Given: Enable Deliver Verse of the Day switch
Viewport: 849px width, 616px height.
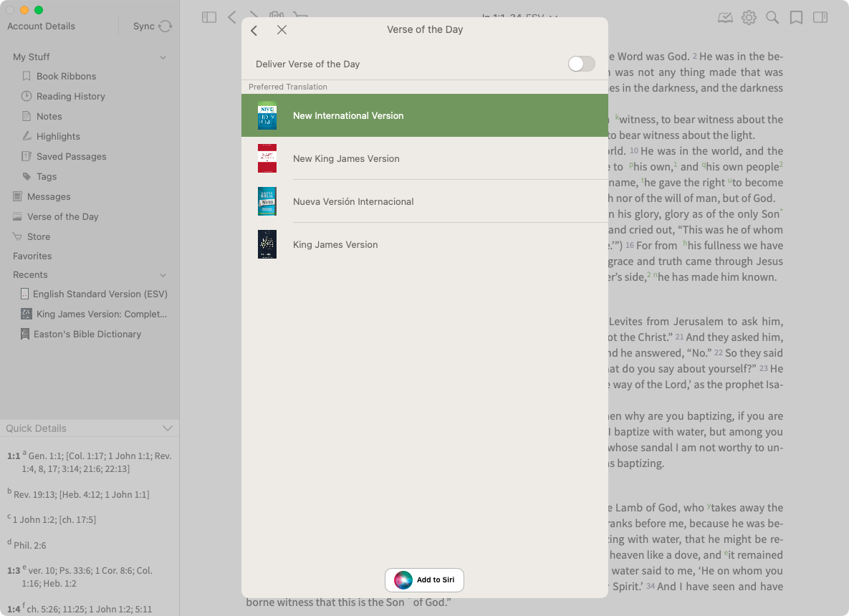Looking at the screenshot, I should click(581, 64).
